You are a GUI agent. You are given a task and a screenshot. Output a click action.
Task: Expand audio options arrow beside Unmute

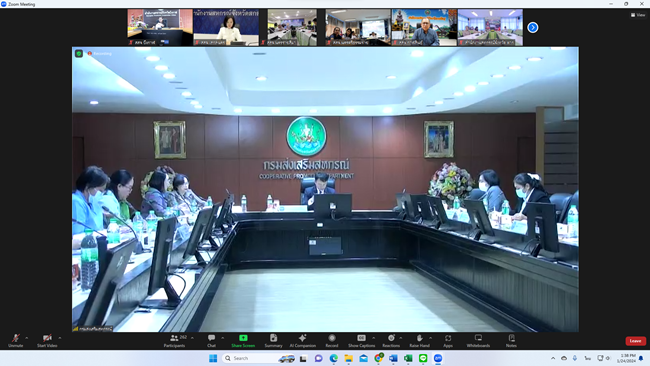(27, 338)
